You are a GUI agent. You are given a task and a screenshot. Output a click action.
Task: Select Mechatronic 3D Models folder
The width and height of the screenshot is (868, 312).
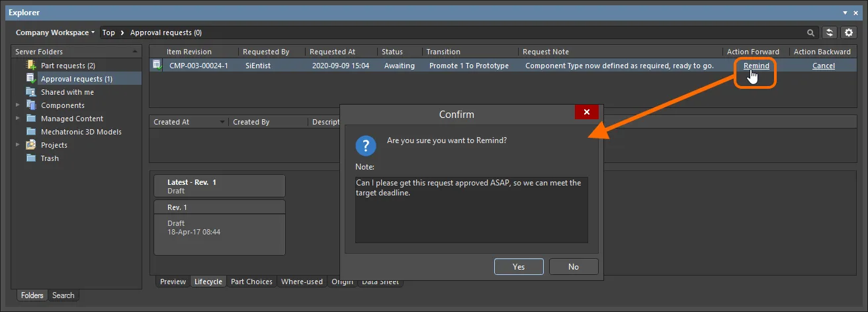pyautogui.click(x=81, y=132)
